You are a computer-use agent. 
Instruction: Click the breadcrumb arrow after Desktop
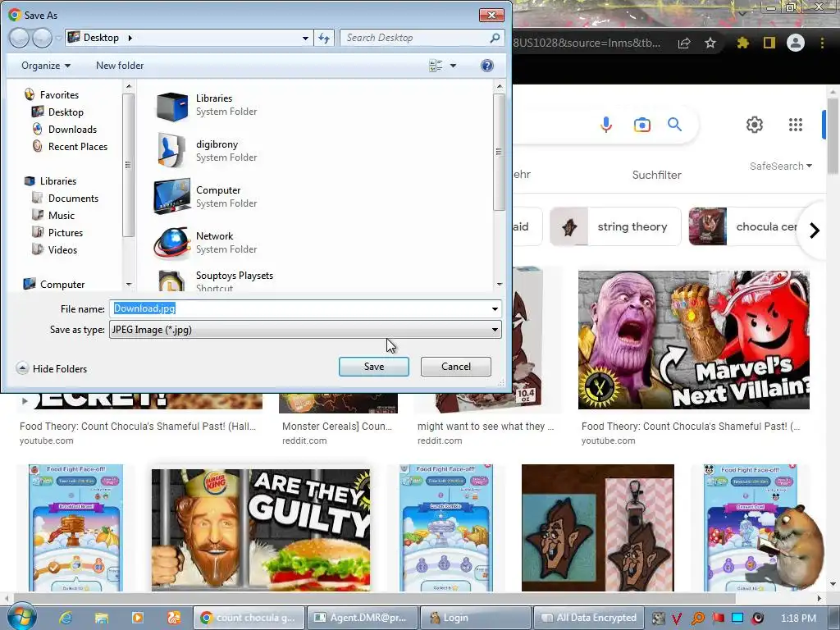[130, 38]
